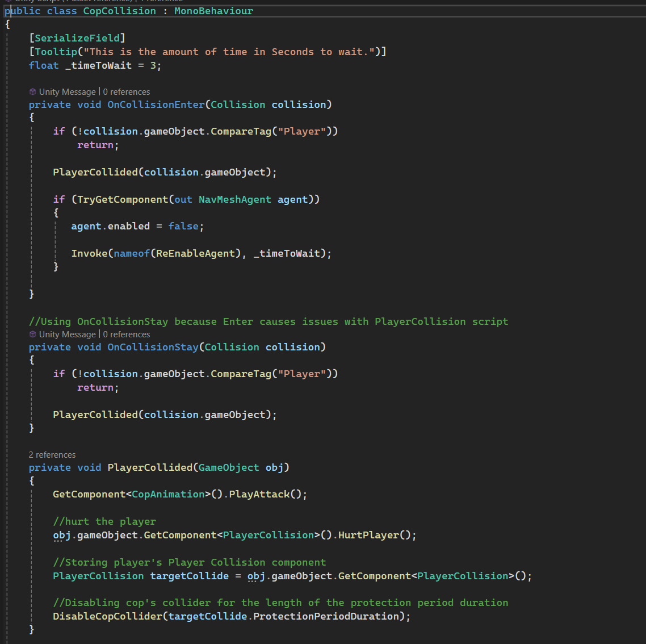Click the DisableCopCollider method call
The height and width of the screenshot is (644, 646).
point(107,616)
